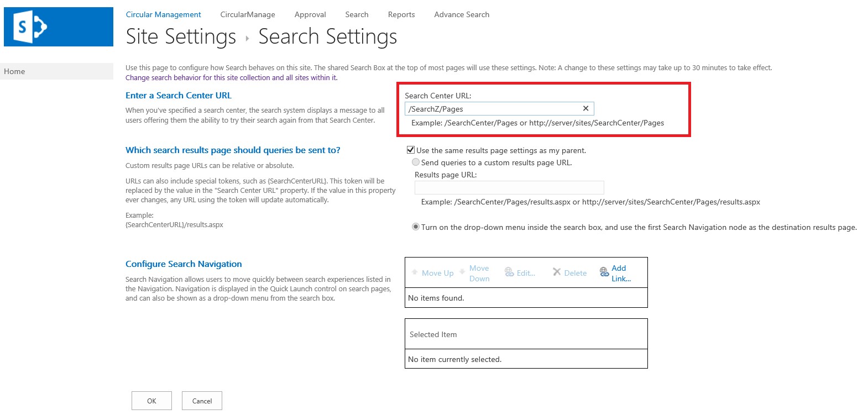Click 'Configure Search Navigation' heading
The image size is (868, 420).
[184, 264]
